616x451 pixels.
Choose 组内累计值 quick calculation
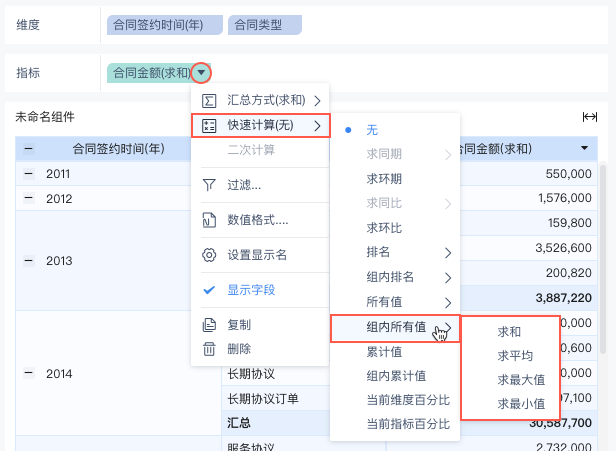[395, 376]
